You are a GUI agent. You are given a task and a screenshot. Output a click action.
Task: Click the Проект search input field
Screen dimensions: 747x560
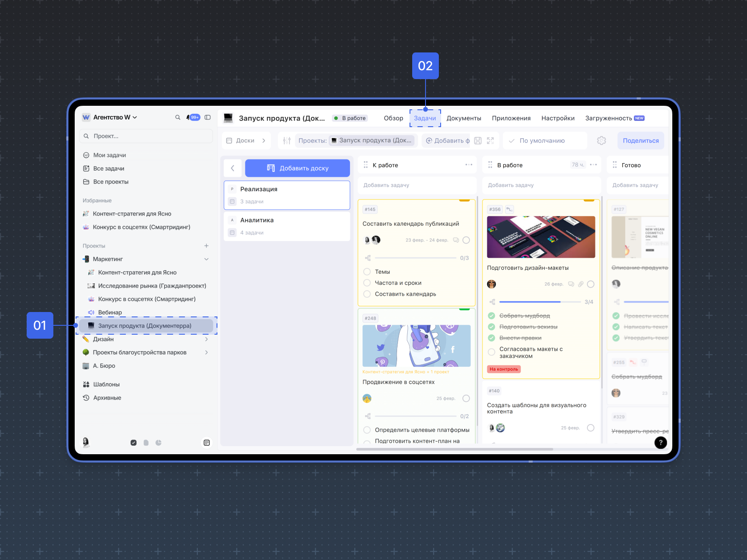tap(147, 136)
